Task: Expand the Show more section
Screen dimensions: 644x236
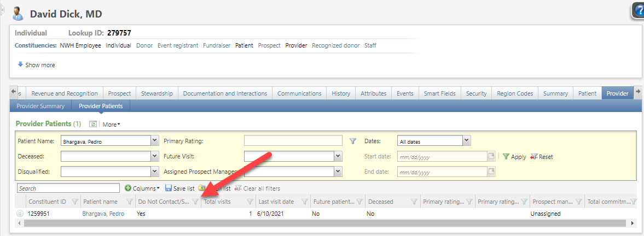Action: point(36,65)
